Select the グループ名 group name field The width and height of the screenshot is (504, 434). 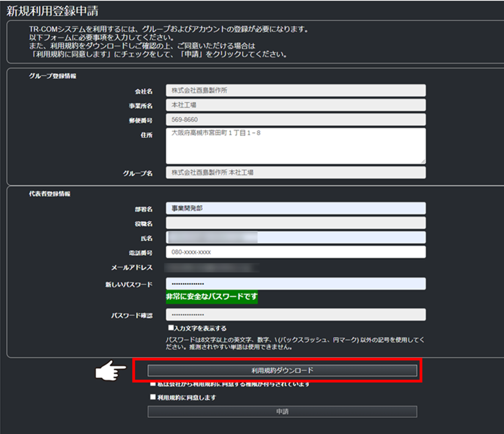pyautogui.click(x=295, y=172)
